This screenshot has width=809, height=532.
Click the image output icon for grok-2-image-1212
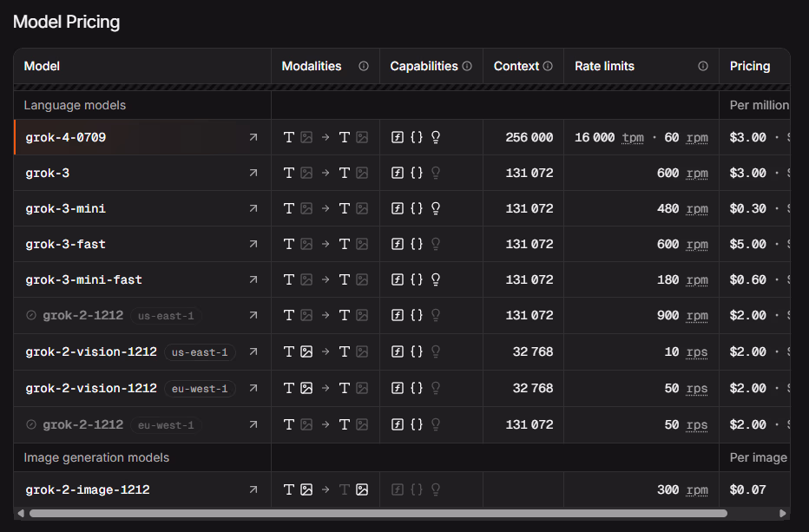(362, 489)
